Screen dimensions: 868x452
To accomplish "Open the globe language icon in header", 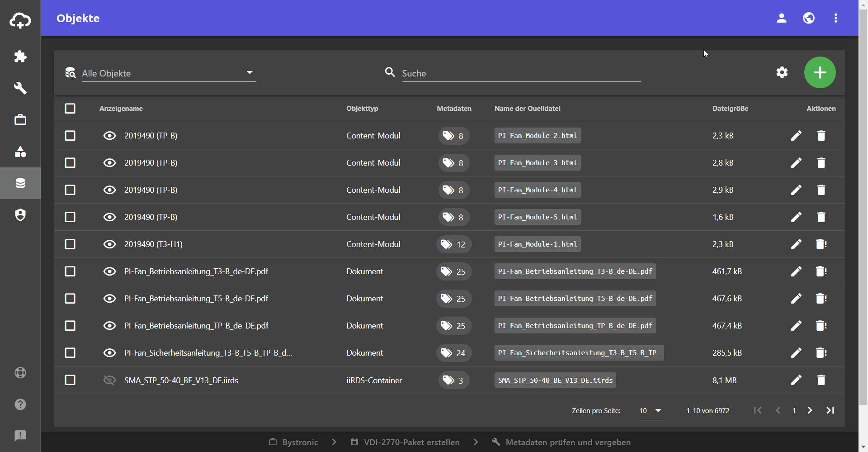I will point(809,18).
